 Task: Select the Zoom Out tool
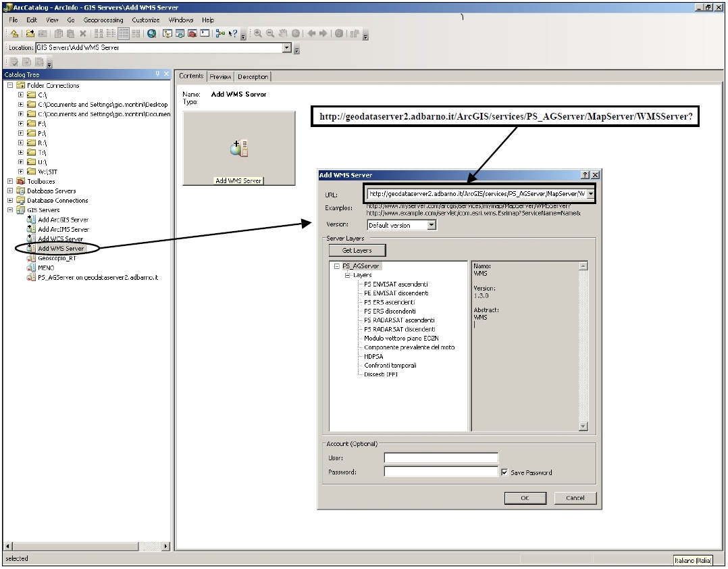tap(270, 33)
